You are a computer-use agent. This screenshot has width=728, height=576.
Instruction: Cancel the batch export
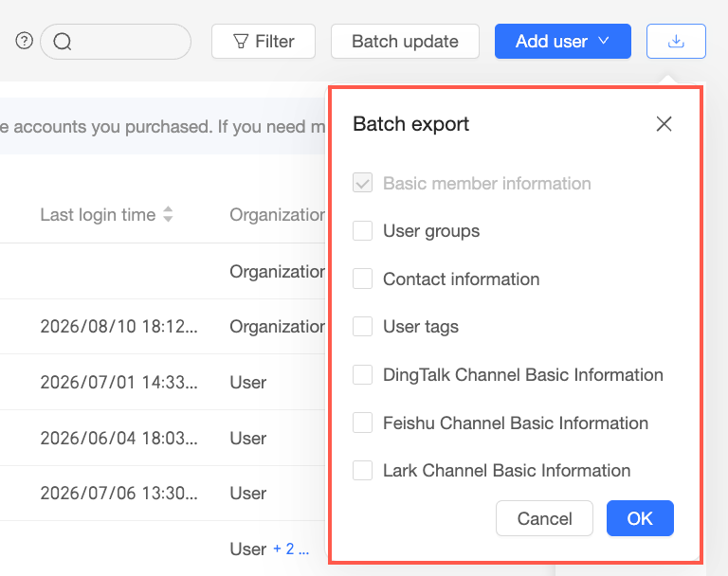point(544,518)
